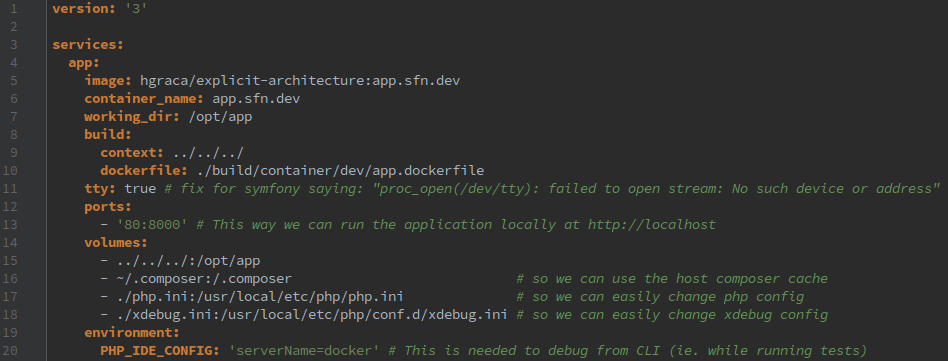The image size is (948, 361).
Task: Click the 'build:' key
Action: pyautogui.click(x=108, y=135)
